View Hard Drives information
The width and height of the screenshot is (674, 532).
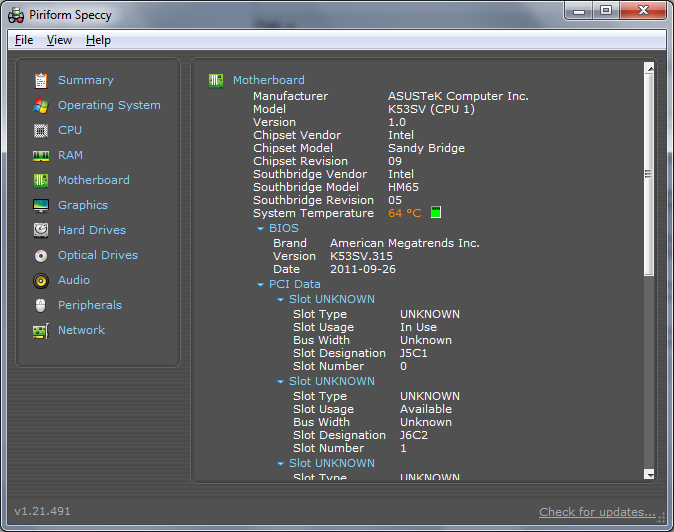(x=92, y=230)
